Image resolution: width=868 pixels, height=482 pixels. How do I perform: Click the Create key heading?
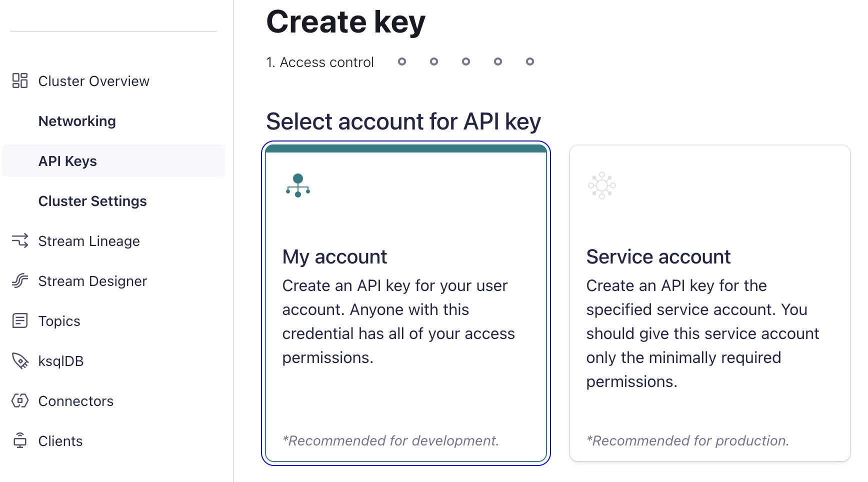345,21
